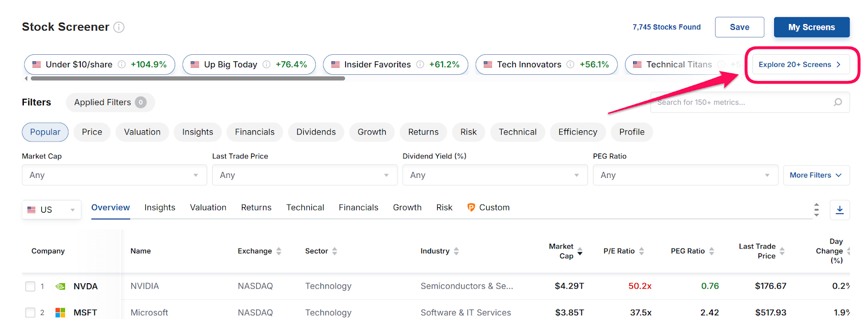
Task: Click the search magnifier icon in metrics box
Action: pyautogui.click(x=838, y=102)
